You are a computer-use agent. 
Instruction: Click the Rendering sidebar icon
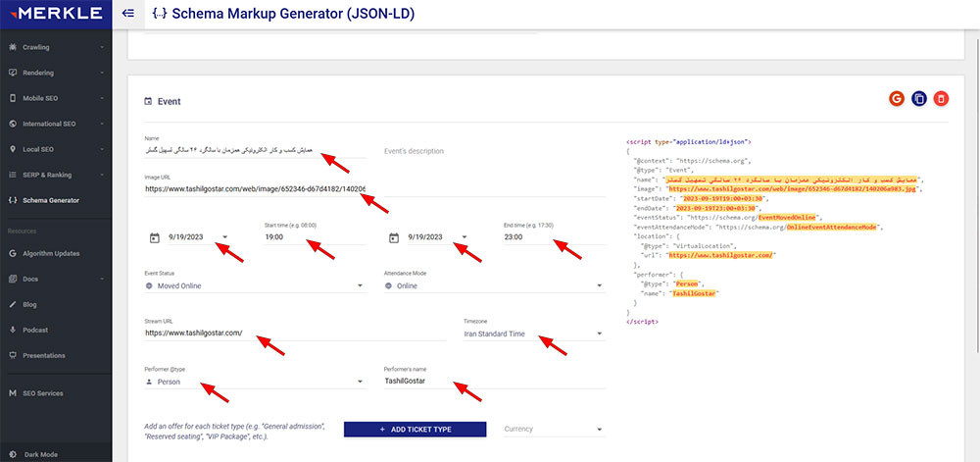[x=13, y=73]
